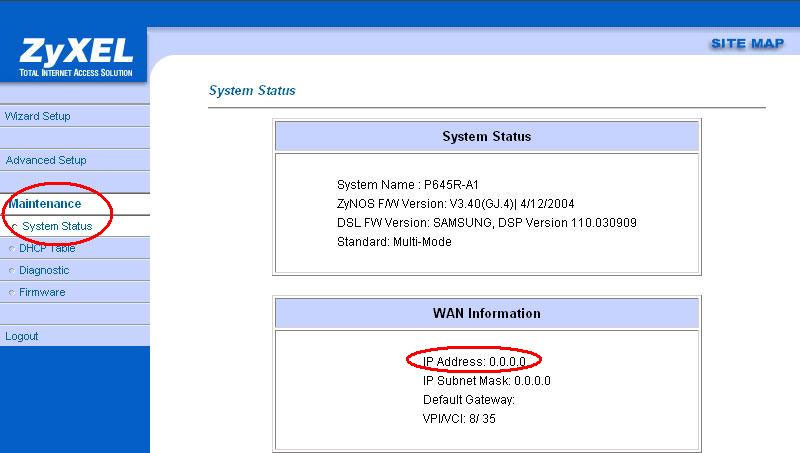This screenshot has height=453, width=800.
Task: Open the DHCP Table page
Action: coord(47,249)
